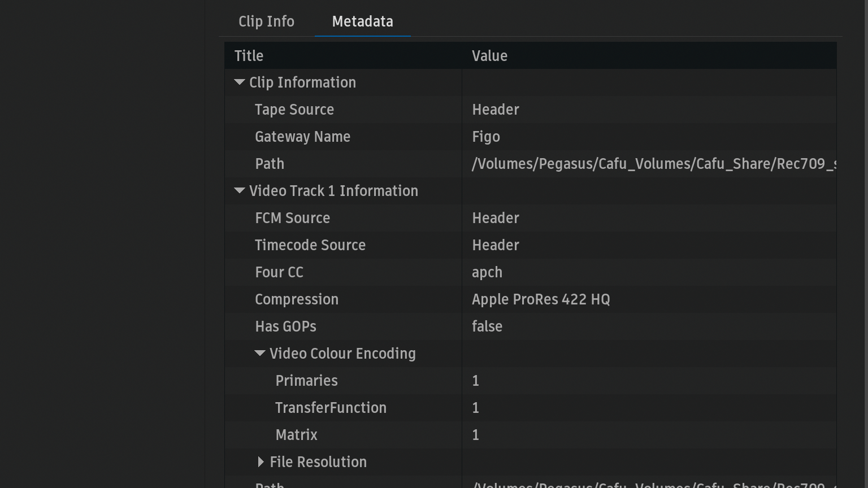
Task: Expand the File Resolution group
Action: (x=260, y=462)
